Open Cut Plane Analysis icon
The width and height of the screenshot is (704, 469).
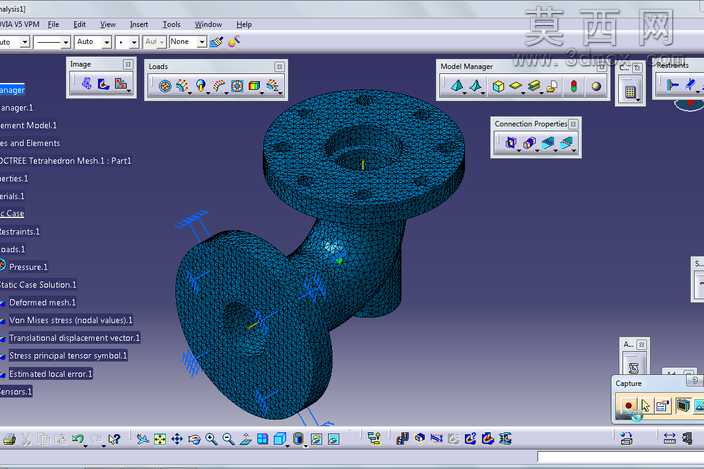click(420, 438)
